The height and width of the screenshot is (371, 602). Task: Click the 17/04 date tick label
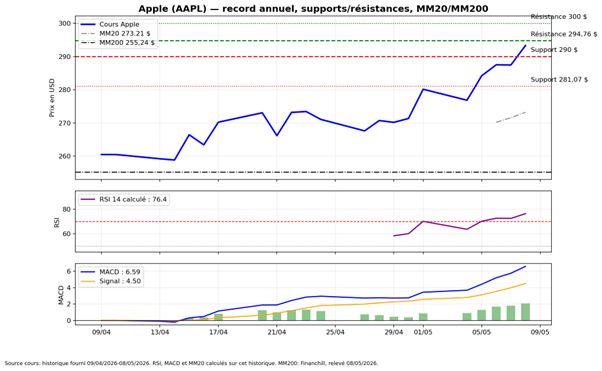(x=218, y=332)
